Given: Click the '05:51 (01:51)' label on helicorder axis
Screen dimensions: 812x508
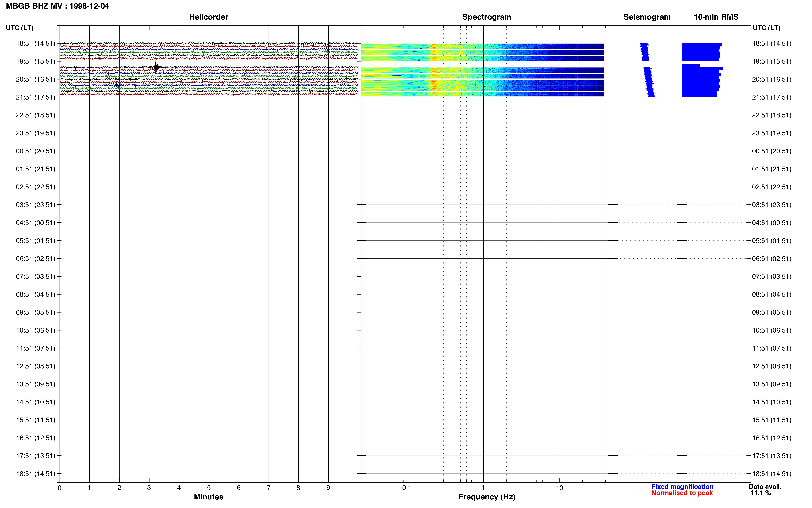Looking at the screenshot, I should click(x=35, y=240).
